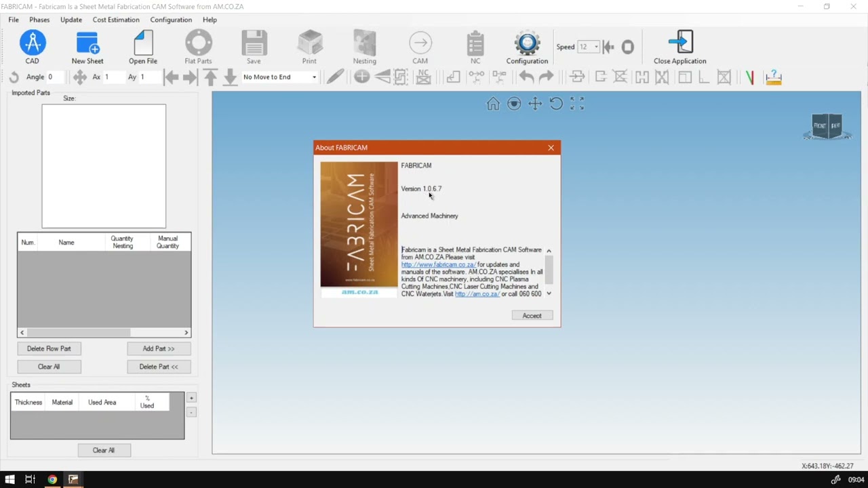
Task: Open the File menu
Action: tap(14, 20)
